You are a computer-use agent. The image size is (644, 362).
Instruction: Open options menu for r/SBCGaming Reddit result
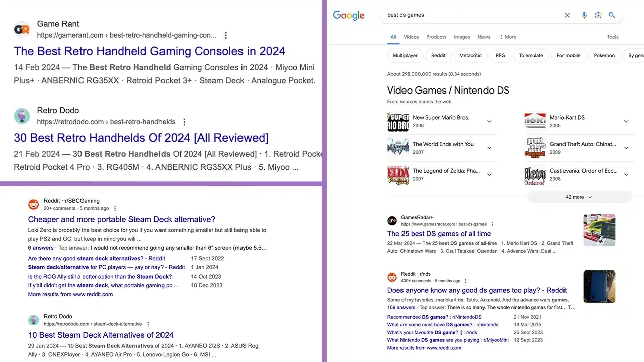[x=115, y=208]
